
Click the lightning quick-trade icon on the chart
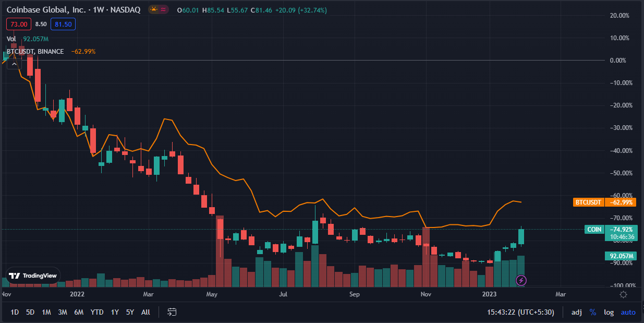521,281
